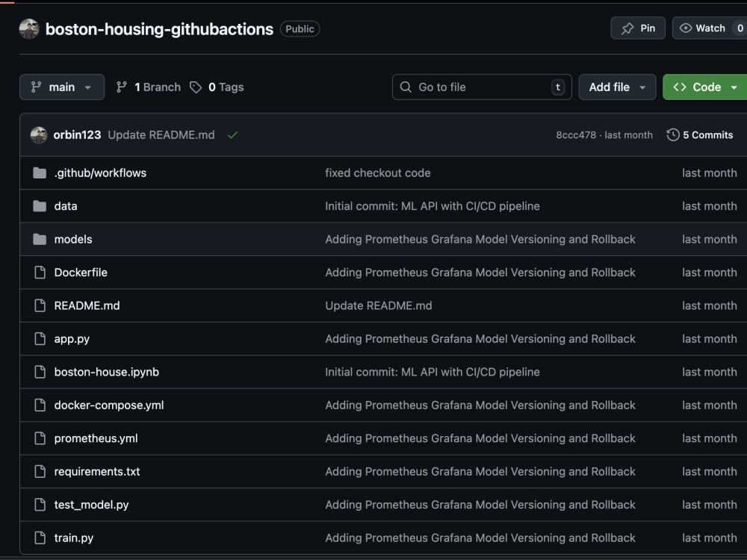Open commit history via the clock icon

(673, 134)
